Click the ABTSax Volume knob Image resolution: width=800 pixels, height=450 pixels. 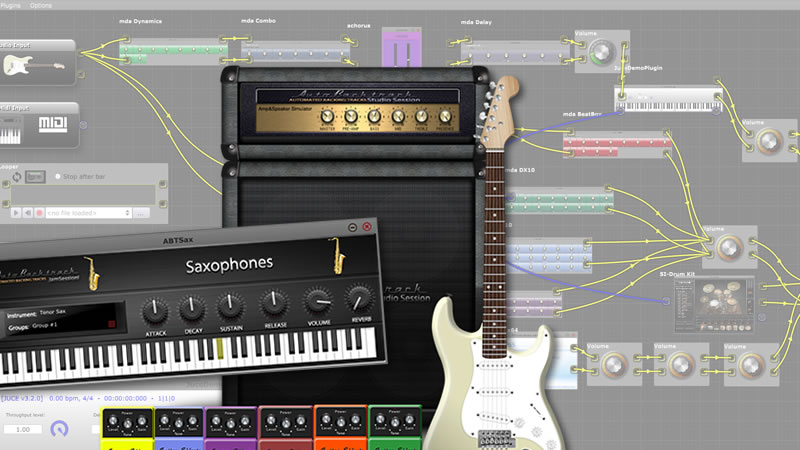pyautogui.click(x=317, y=300)
